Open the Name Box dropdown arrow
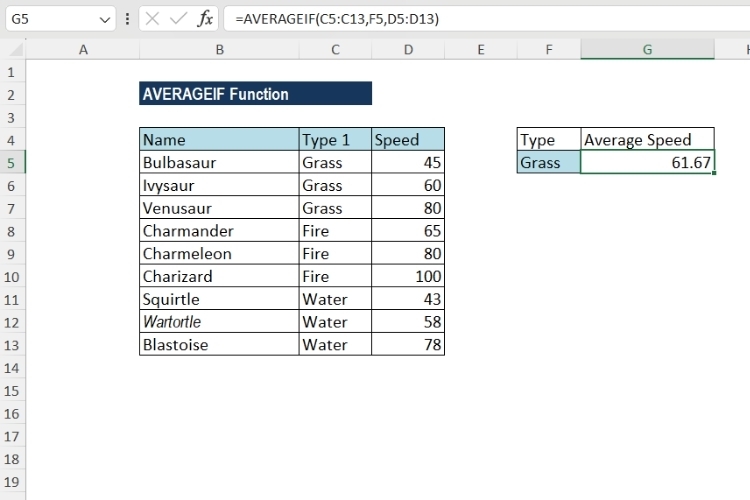This screenshot has height=500, width=750. [x=105, y=20]
